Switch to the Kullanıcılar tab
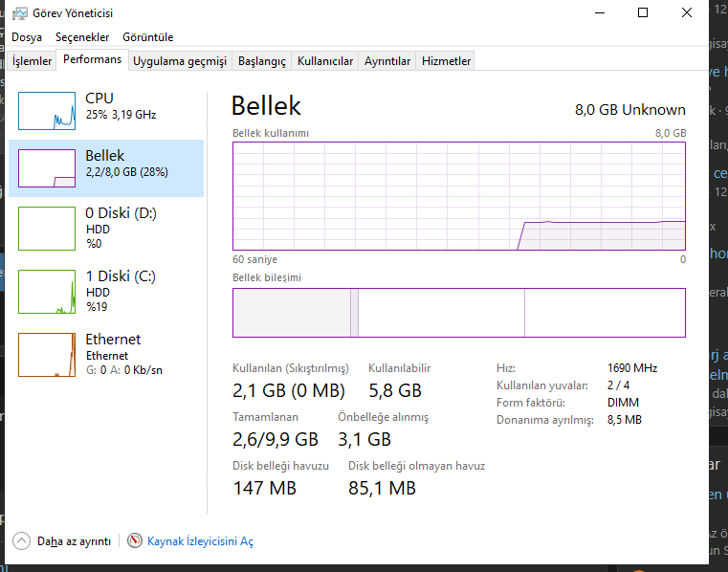Screen dimensions: 728x572 point(325,61)
